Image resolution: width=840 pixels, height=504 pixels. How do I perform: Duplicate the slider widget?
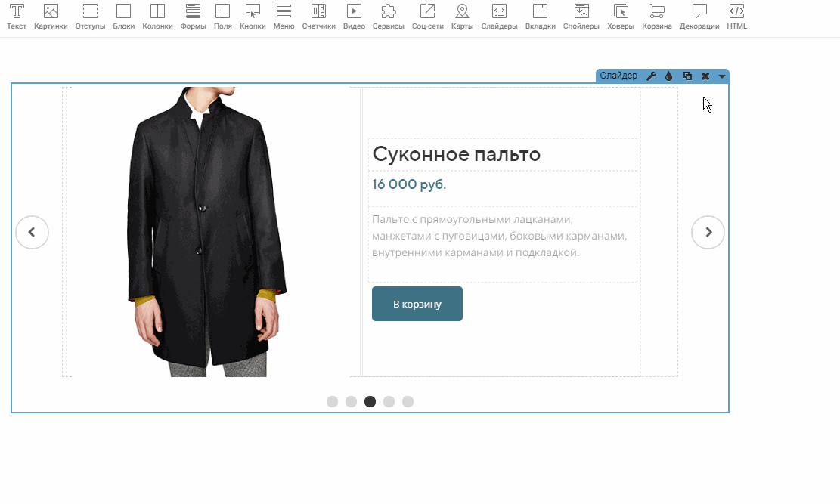click(x=687, y=76)
